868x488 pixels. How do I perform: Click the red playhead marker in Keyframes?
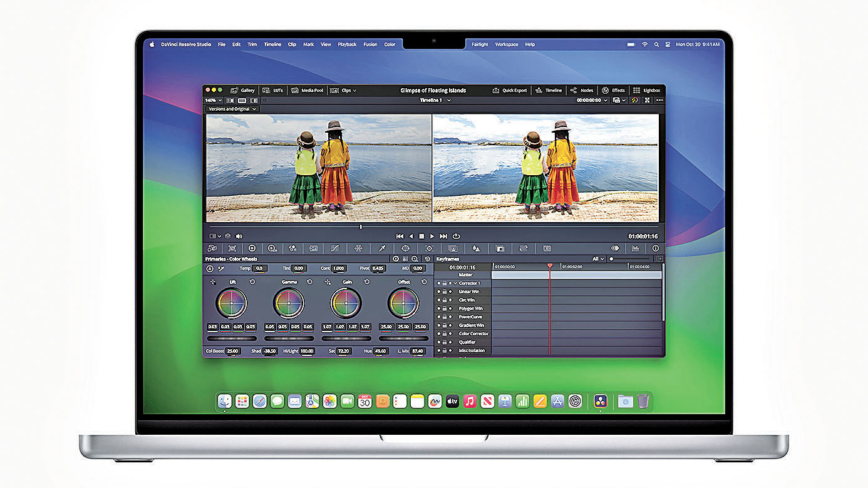click(x=550, y=266)
